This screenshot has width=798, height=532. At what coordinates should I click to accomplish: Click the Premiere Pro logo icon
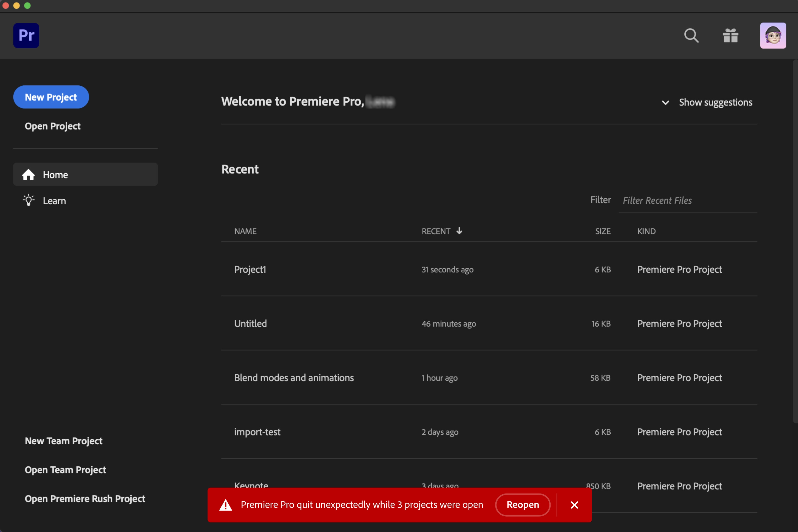pyautogui.click(x=26, y=35)
